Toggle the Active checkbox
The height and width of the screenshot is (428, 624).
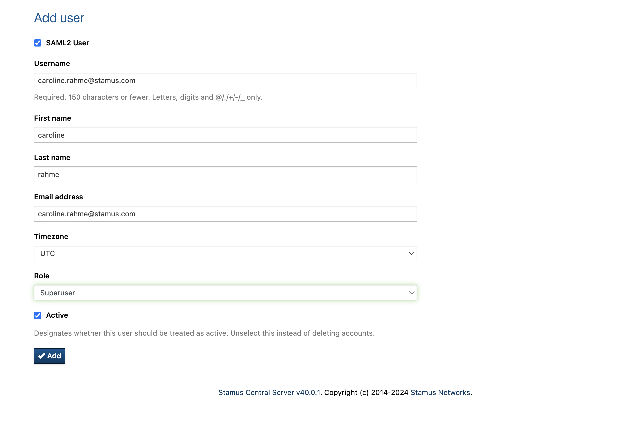coord(38,315)
